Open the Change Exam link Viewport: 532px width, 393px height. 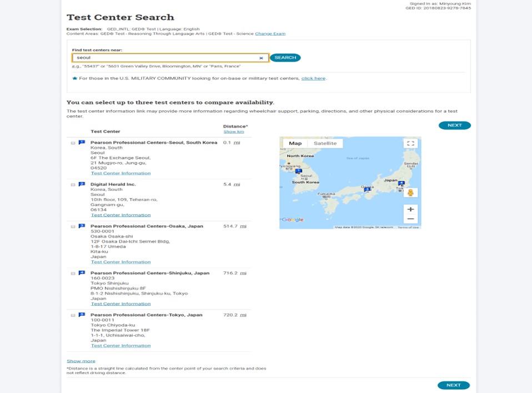[x=270, y=33]
